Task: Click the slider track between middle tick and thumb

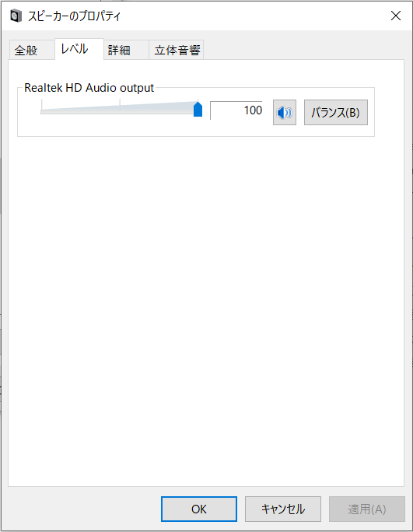Action: tap(157, 112)
